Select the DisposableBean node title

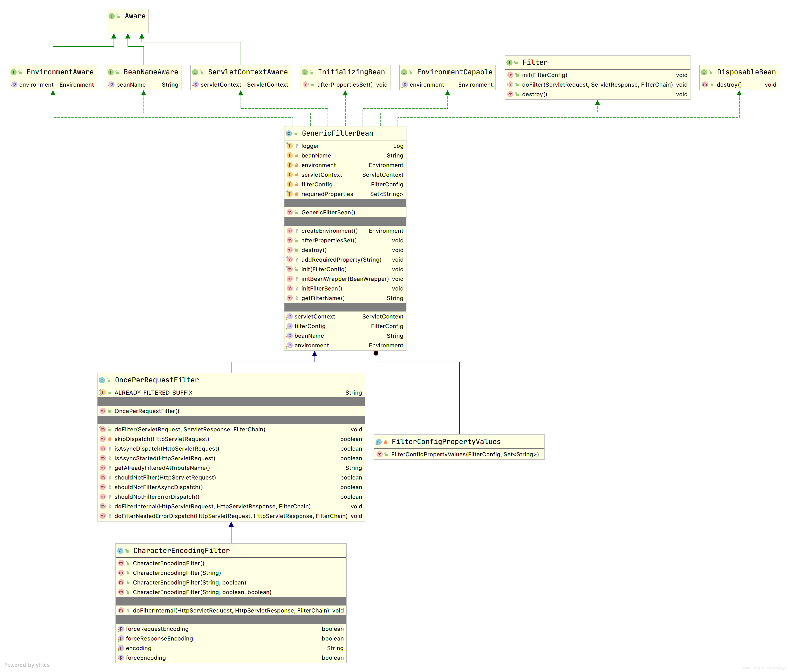[x=746, y=72]
